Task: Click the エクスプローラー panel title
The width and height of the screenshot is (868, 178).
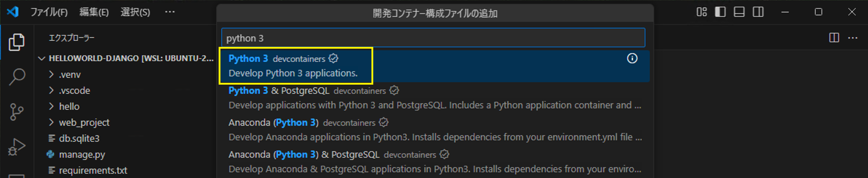Action: pyautogui.click(x=72, y=38)
